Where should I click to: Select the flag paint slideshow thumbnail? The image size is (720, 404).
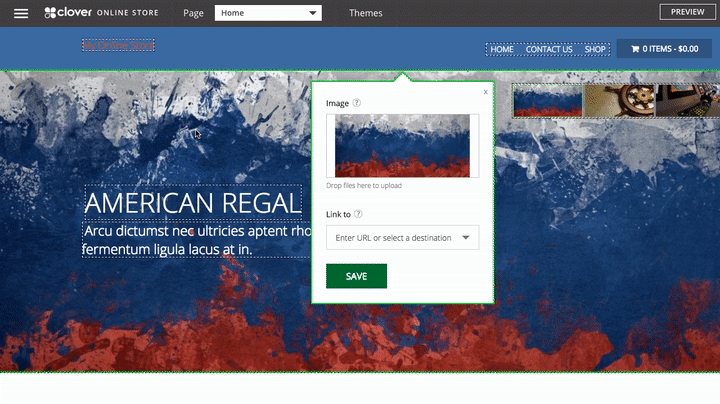pos(548,100)
